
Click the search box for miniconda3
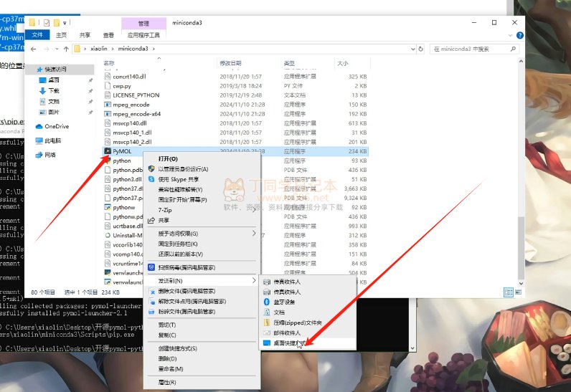click(x=473, y=49)
